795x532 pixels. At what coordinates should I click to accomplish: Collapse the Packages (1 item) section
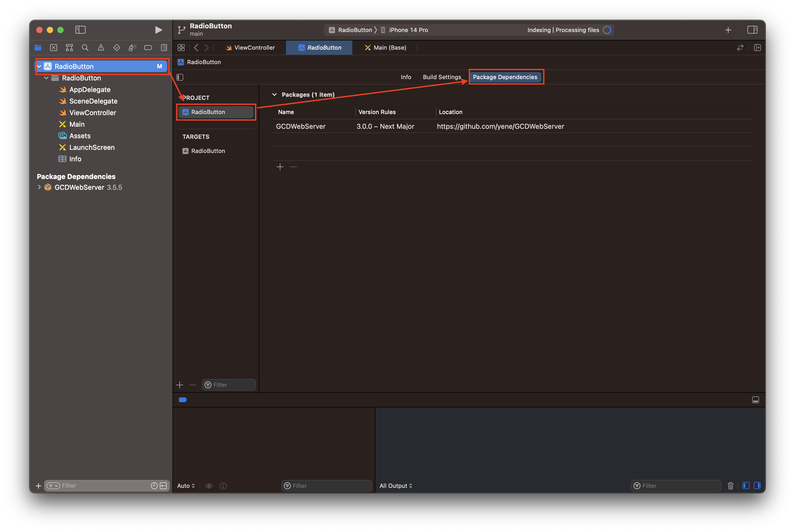[274, 95]
